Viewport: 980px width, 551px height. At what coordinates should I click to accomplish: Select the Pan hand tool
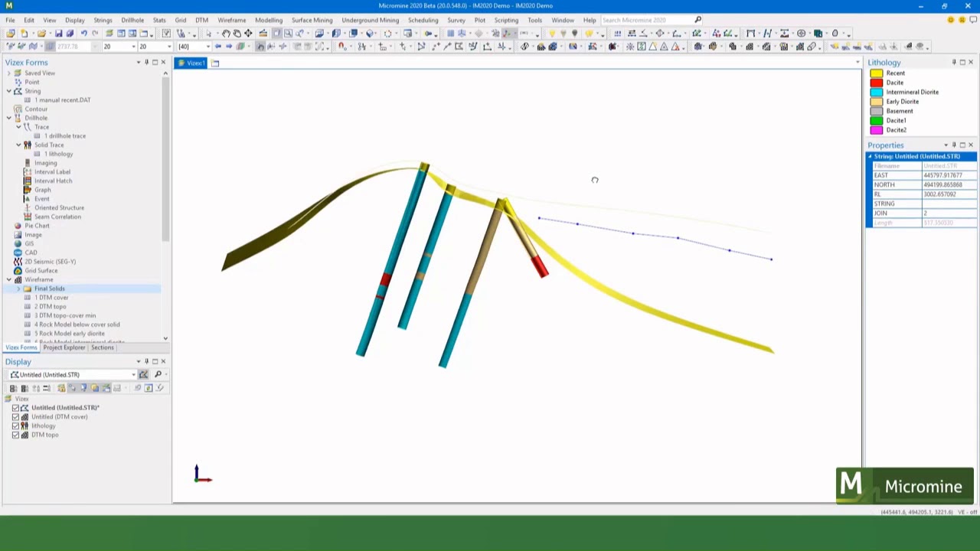[227, 34]
